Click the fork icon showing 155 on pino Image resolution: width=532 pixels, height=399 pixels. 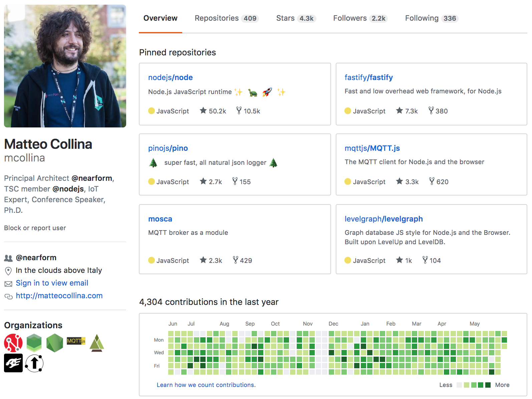[x=235, y=181]
